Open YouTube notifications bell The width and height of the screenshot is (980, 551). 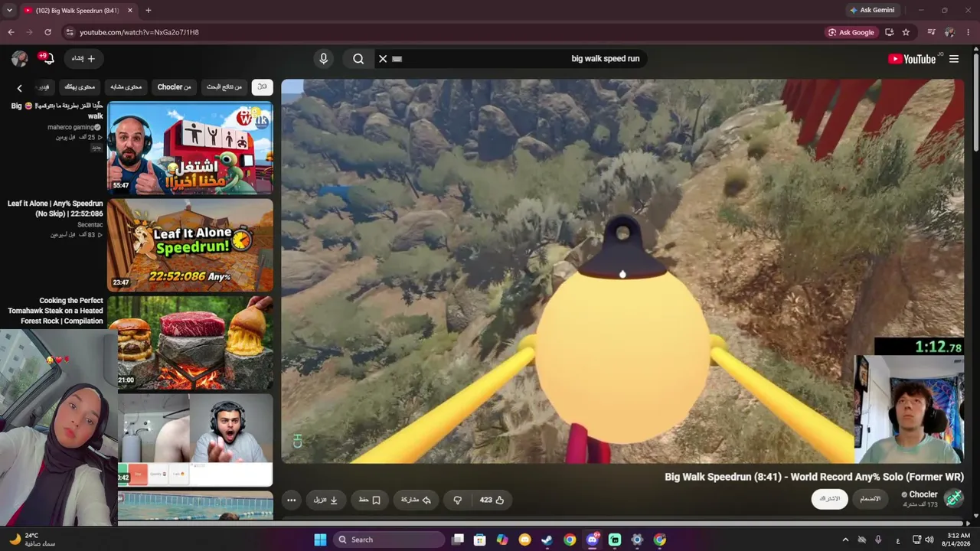pos(47,59)
